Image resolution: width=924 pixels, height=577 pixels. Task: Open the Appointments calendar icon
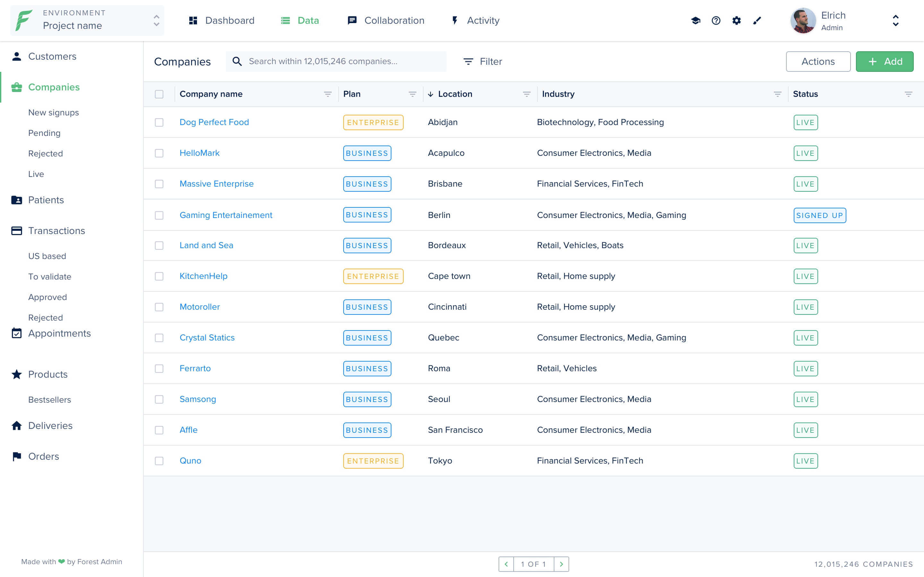[16, 333]
